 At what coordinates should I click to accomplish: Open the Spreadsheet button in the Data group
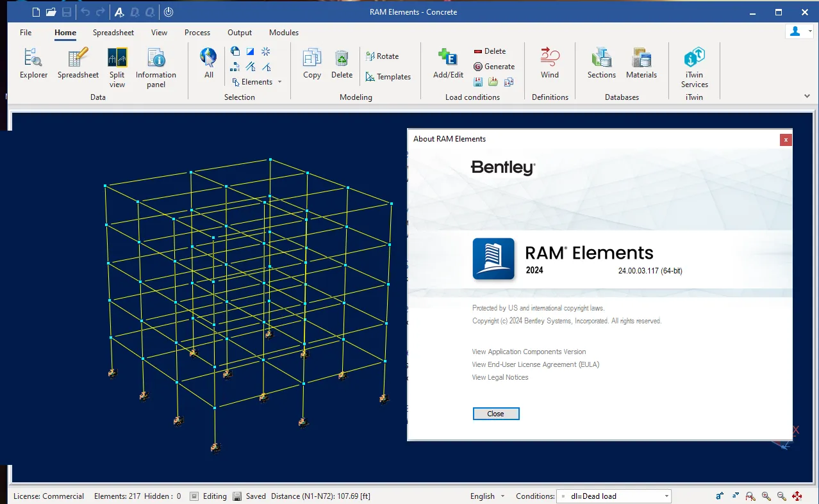tap(78, 64)
